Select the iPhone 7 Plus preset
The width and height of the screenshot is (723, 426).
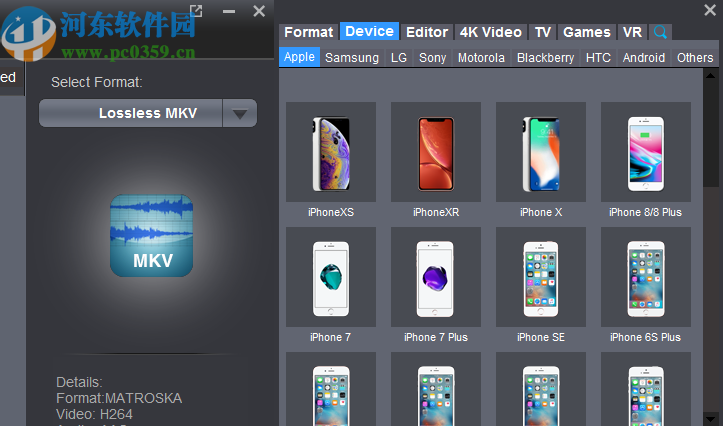coord(436,277)
